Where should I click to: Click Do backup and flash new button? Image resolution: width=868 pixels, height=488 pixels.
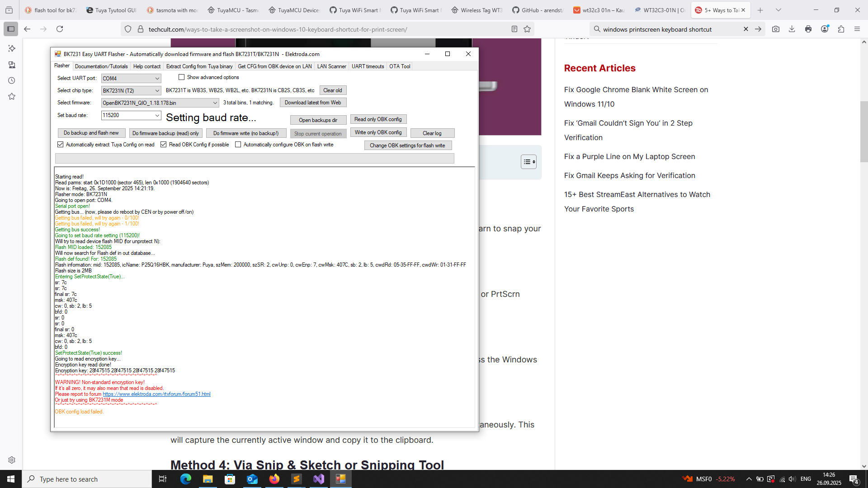tap(91, 133)
